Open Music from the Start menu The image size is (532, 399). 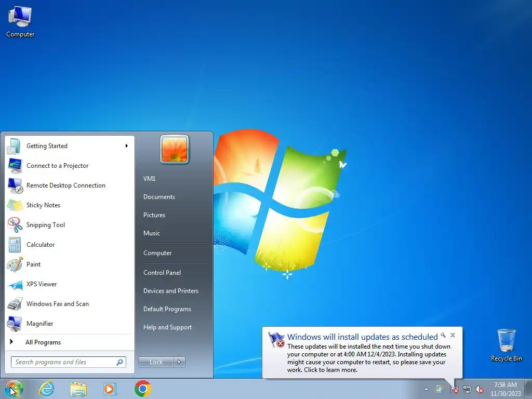151,233
